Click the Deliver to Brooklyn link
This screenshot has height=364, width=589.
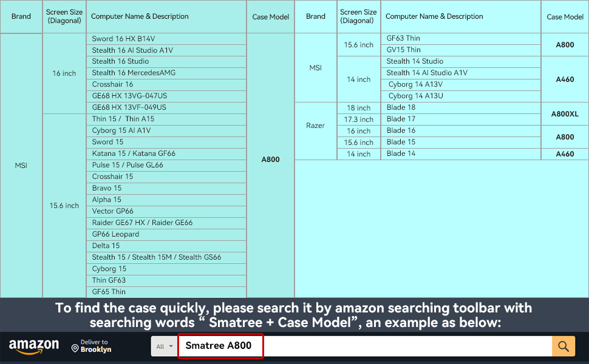[x=95, y=346]
